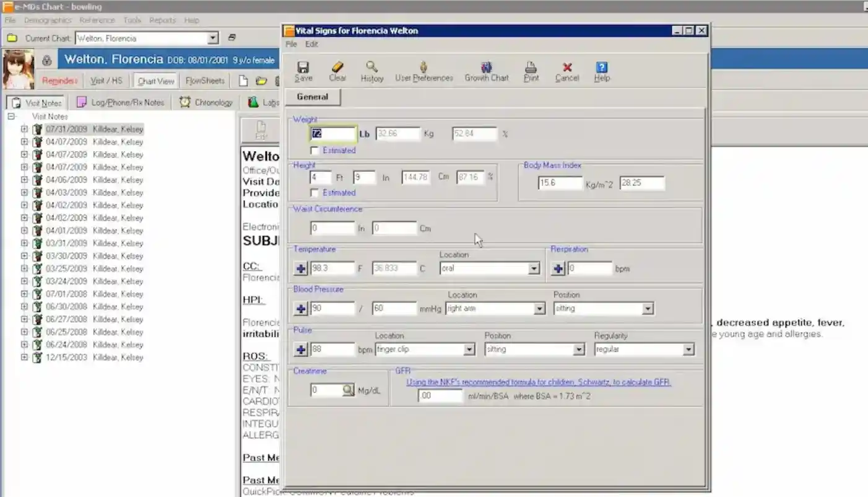Click the Schwartz GFR formula link

537,382
